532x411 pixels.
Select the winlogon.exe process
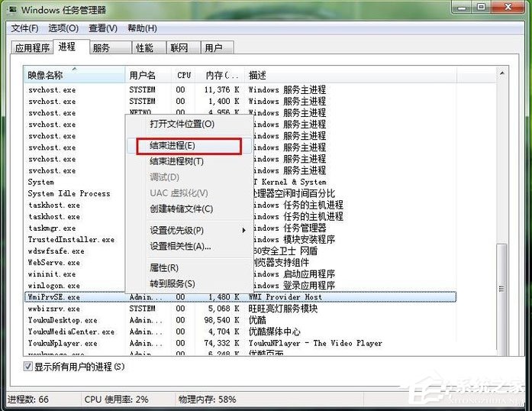point(54,286)
